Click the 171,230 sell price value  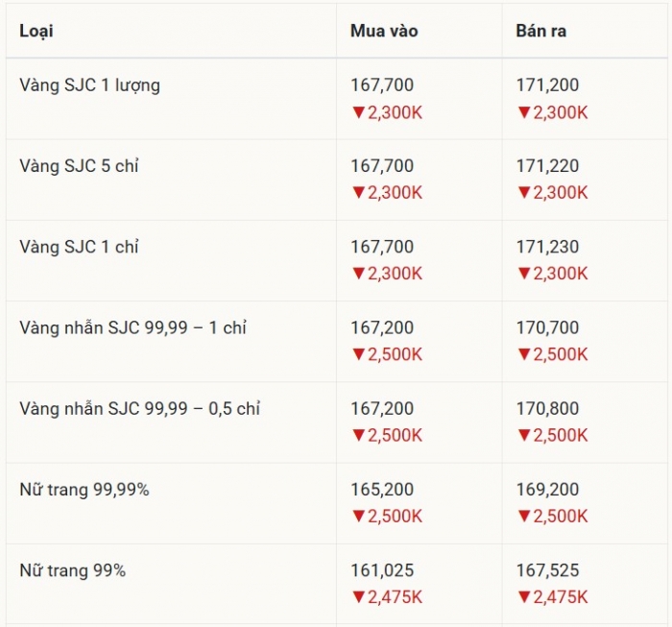(547, 247)
